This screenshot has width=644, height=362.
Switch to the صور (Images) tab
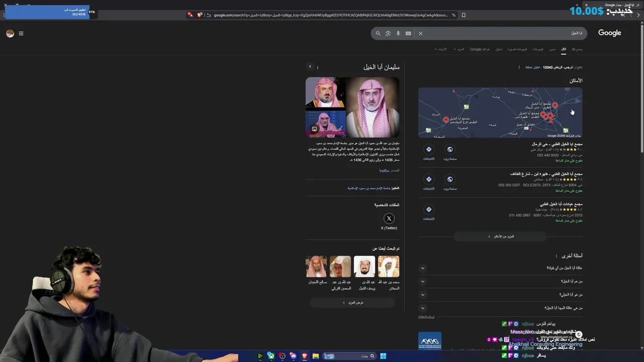tap(552, 49)
